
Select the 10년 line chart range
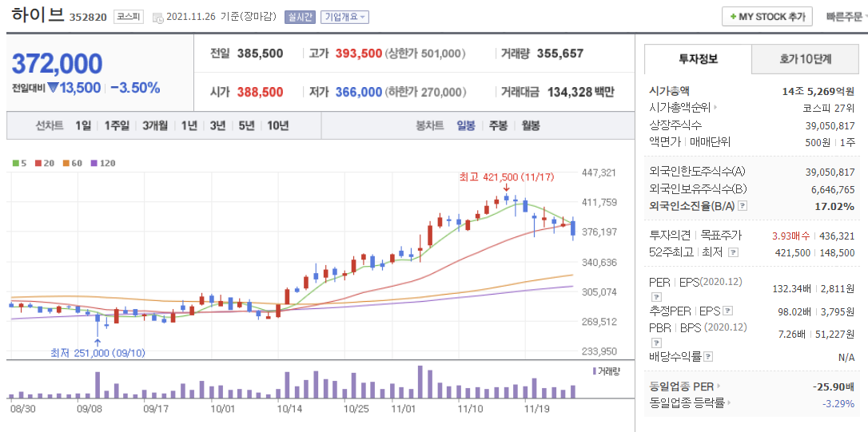(278, 125)
